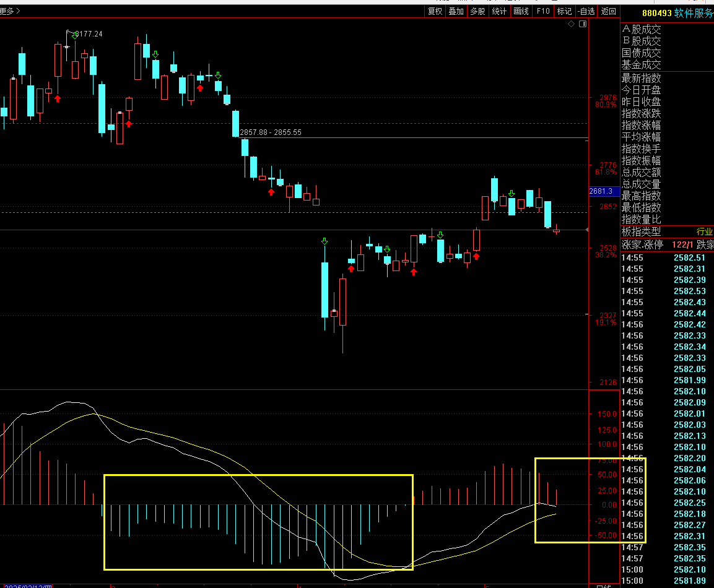
Task: Open the 统计 statistics tool
Action: (x=499, y=11)
